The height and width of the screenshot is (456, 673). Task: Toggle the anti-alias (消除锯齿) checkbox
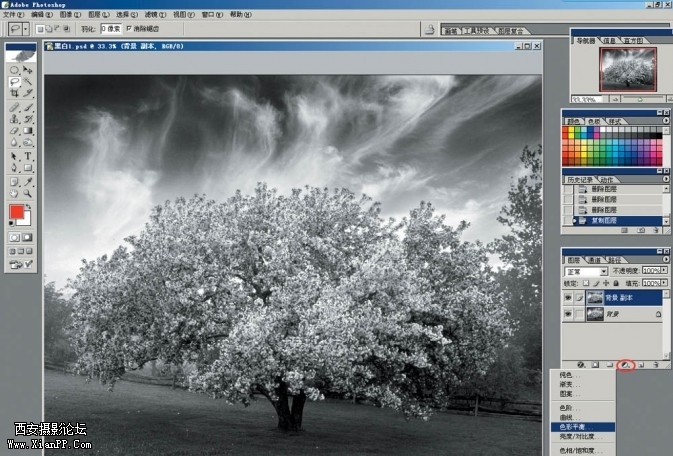tap(129, 29)
